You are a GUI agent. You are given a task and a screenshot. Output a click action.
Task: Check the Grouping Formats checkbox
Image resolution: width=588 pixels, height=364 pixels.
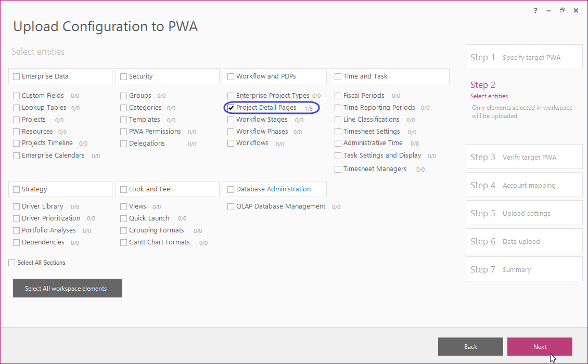pos(124,230)
